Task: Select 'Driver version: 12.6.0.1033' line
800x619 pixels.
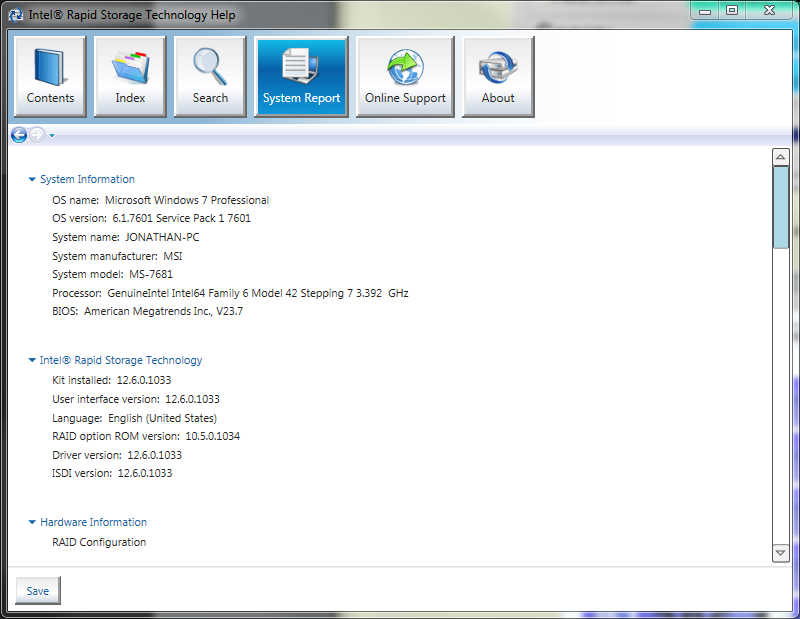Action: point(117,455)
